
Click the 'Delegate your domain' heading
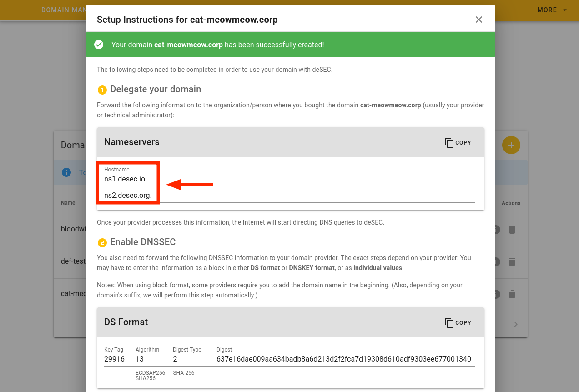click(x=156, y=89)
